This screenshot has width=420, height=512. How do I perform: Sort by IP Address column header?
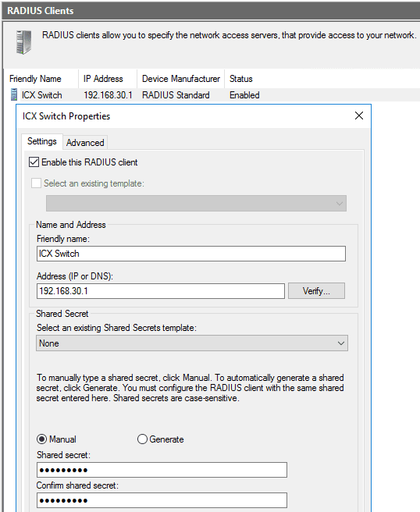(108, 79)
